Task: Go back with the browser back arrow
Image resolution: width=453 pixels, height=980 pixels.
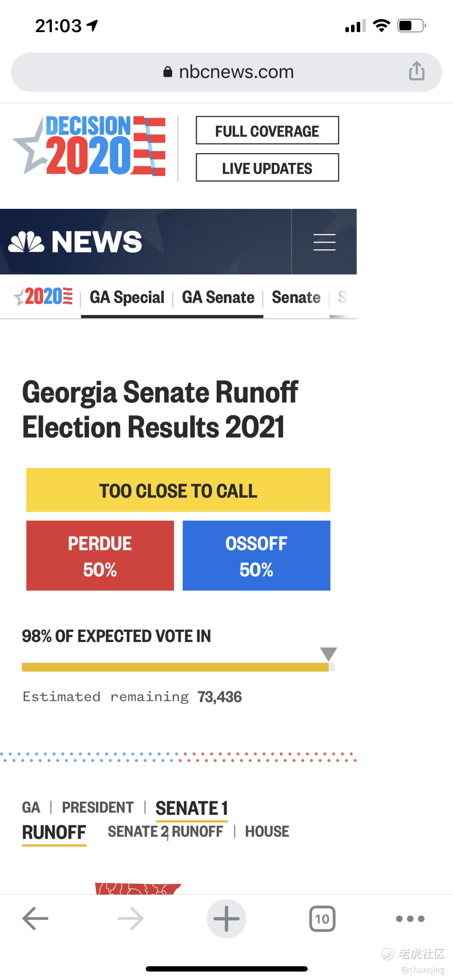Action: click(x=35, y=918)
